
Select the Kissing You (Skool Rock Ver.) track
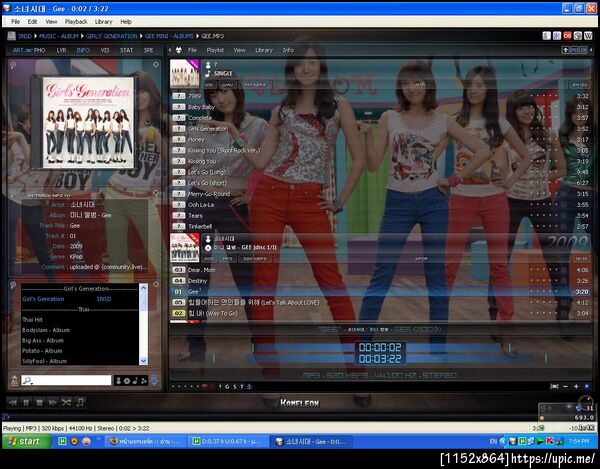pyautogui.click(x=380, y=150)
